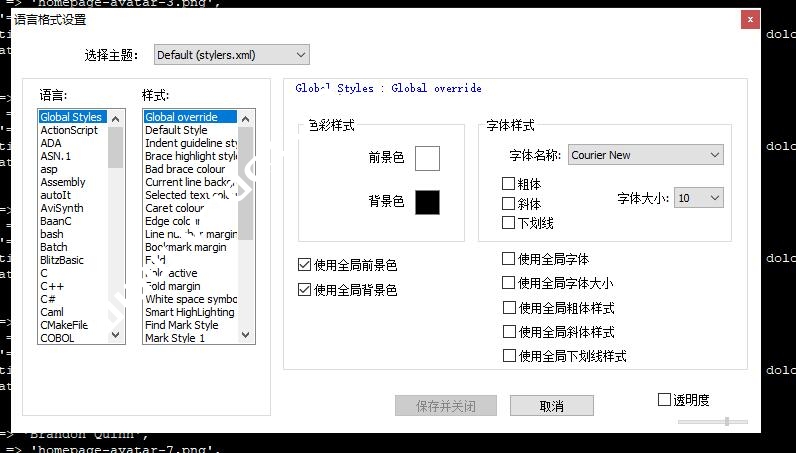Select ActionScript in the language list

point(69,130)
